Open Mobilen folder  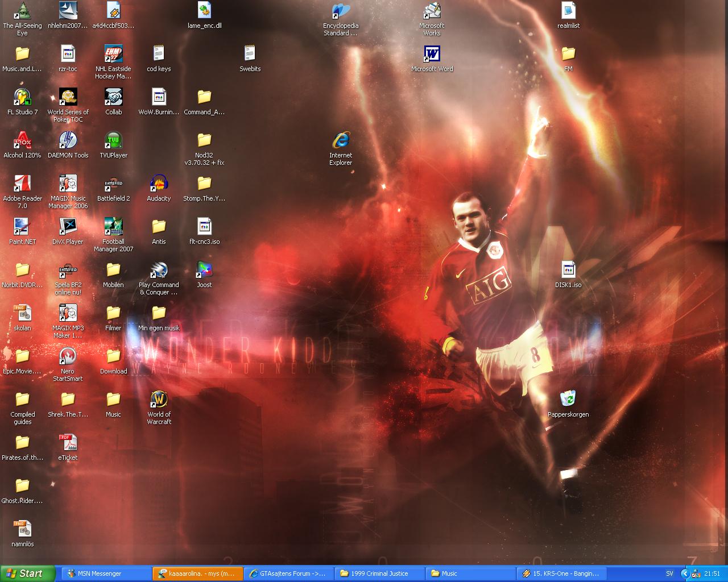pyautogui.click(x=113, y=271)
